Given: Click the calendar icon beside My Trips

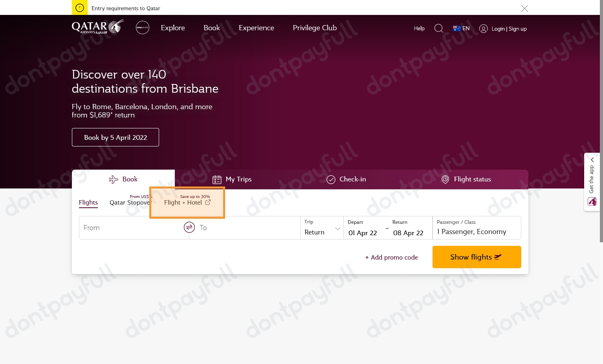Looking at the screenshot, I should point(217,179).
